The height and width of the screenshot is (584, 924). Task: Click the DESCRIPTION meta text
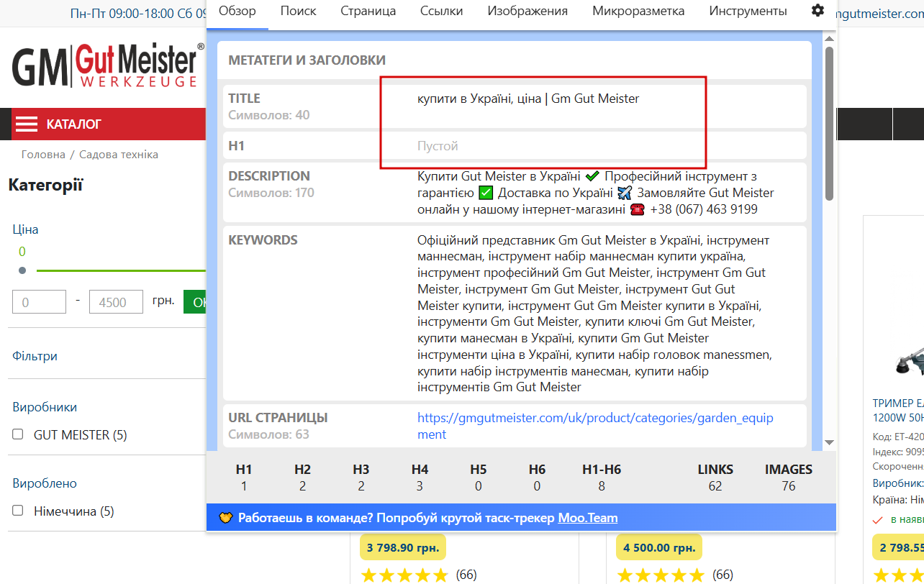point(596,193)
